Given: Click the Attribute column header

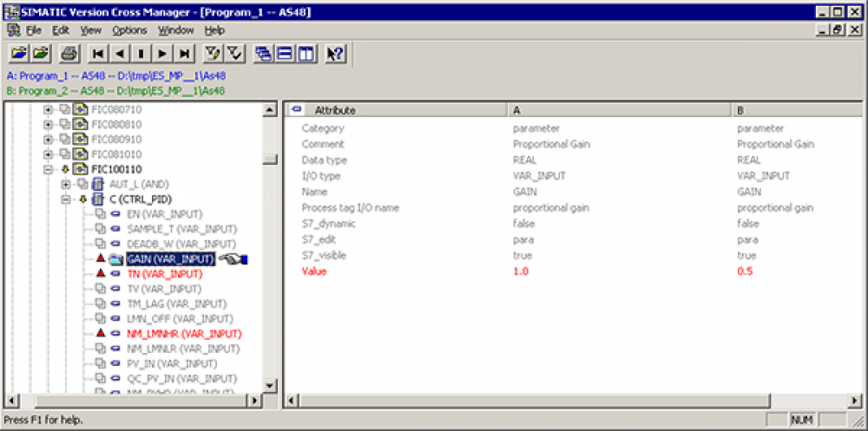Looking at the screenshot, I should tap(397, 110).
